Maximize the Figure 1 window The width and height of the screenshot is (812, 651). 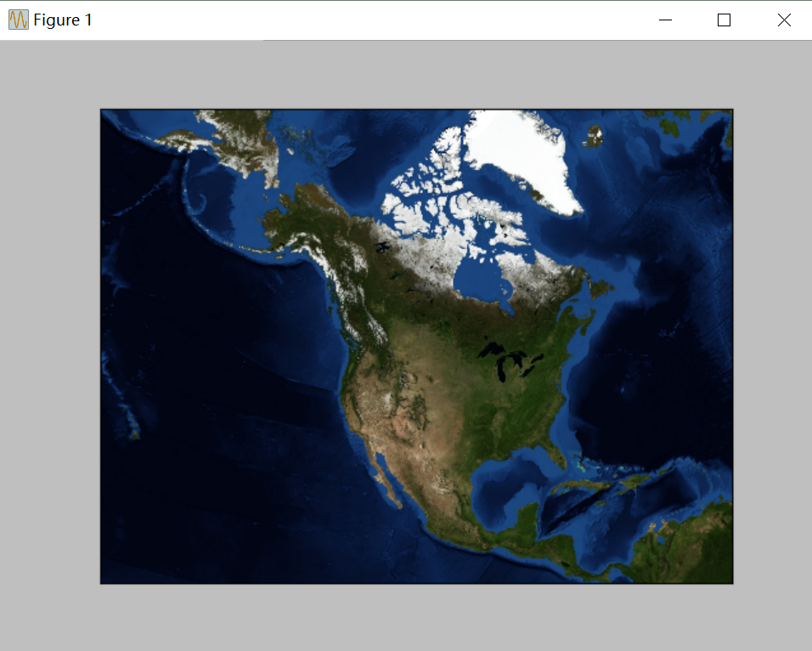(724, 19)
